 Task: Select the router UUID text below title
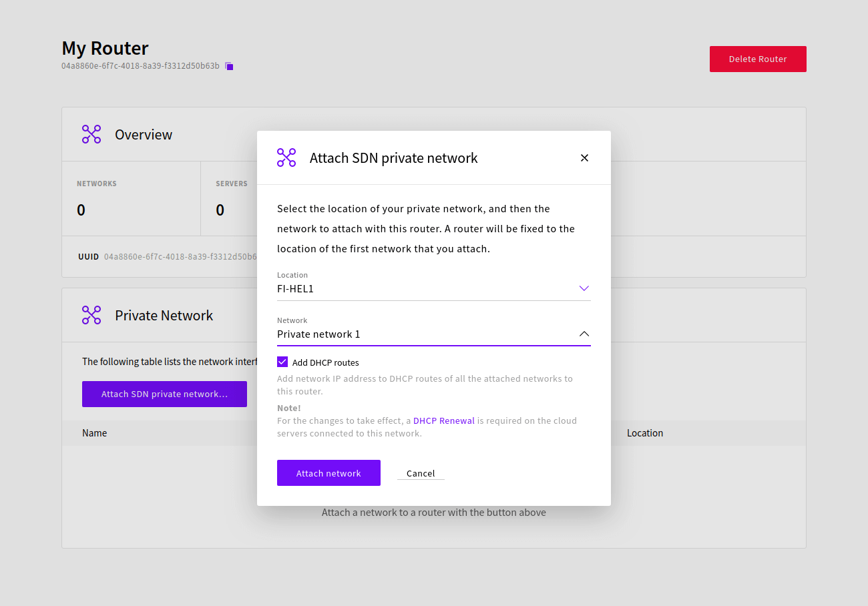(x=140, y=66)
